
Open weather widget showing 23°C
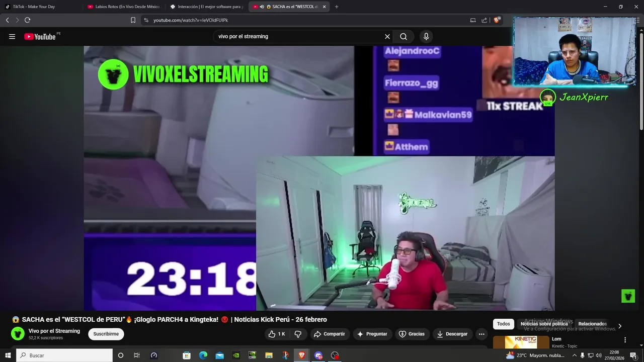pyautogui.click(x=536, y=355)
